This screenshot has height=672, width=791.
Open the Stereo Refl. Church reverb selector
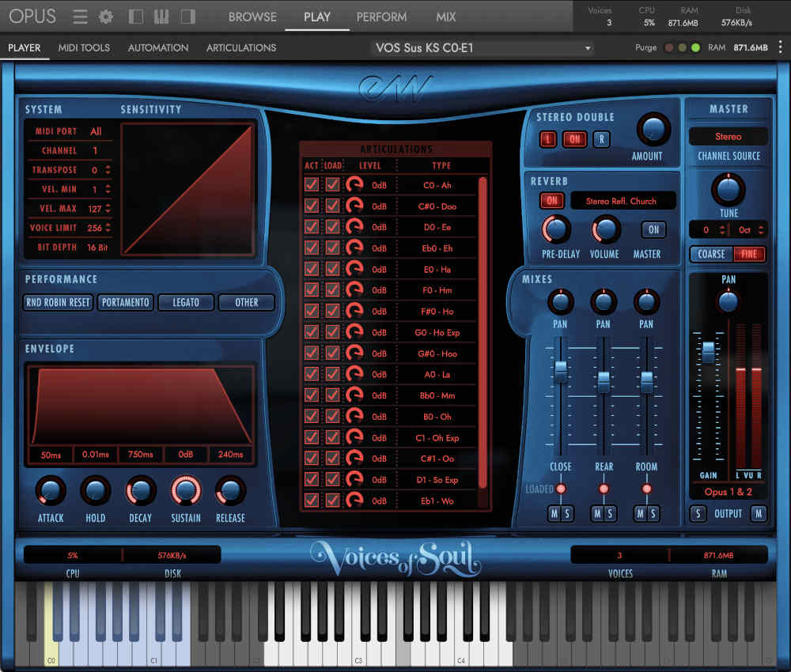pyautogui.click(x=622, y=201)
